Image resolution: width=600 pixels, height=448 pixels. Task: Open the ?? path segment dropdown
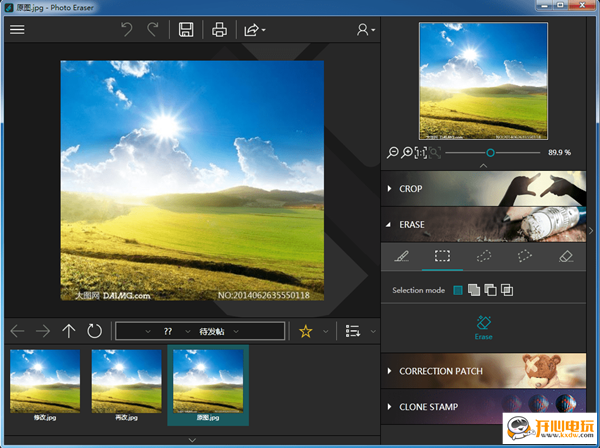tap(188, 331)
